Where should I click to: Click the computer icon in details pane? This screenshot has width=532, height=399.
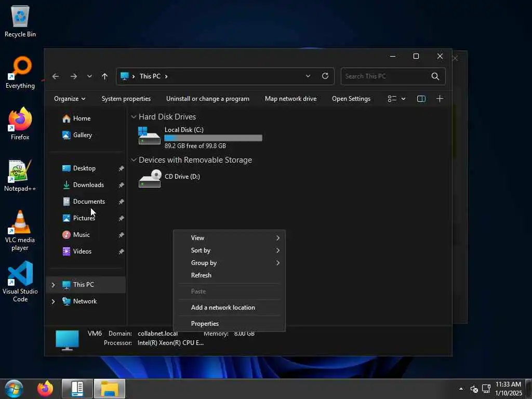[x=67, y=340]
